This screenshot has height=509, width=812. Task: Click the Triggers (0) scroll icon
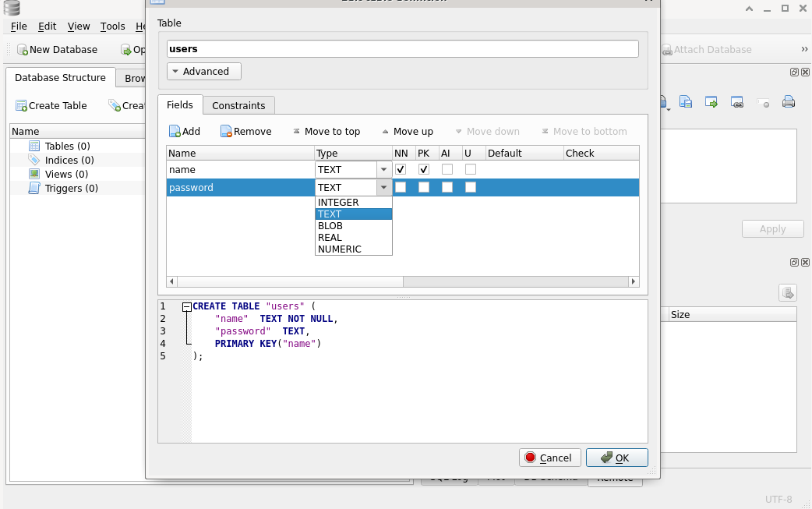(x=34, y=188)
